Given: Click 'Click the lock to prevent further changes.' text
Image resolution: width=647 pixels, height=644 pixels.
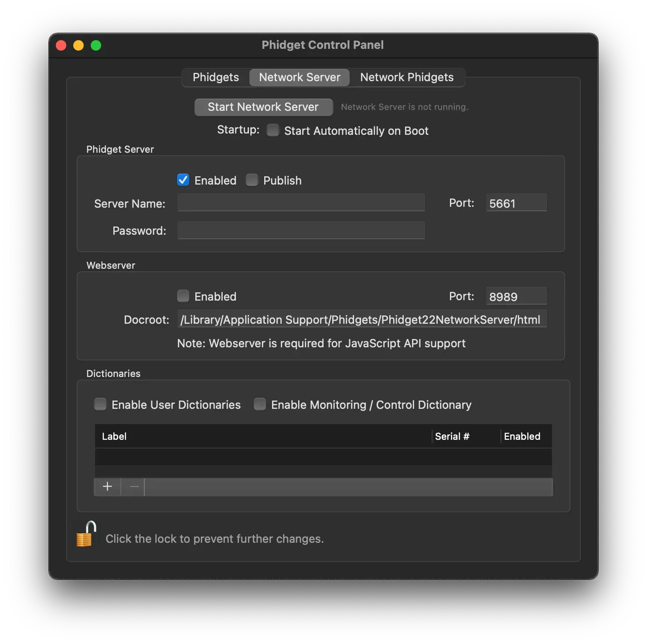Looking at the screenshot, I should click(215, 539).
